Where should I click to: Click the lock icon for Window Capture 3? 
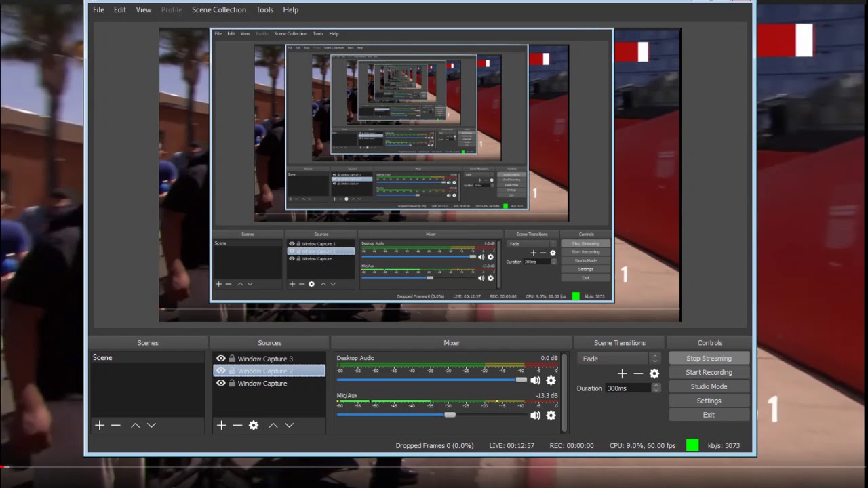point(232,359)
